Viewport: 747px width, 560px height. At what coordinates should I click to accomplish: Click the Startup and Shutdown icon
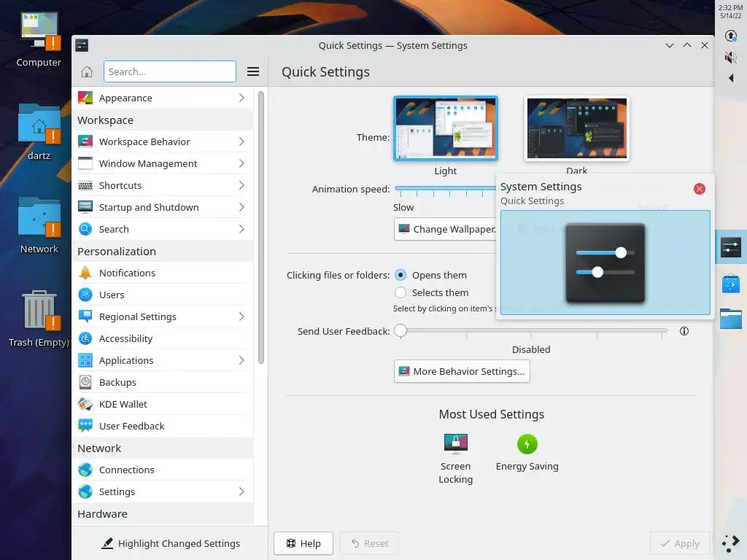point(85,207)
